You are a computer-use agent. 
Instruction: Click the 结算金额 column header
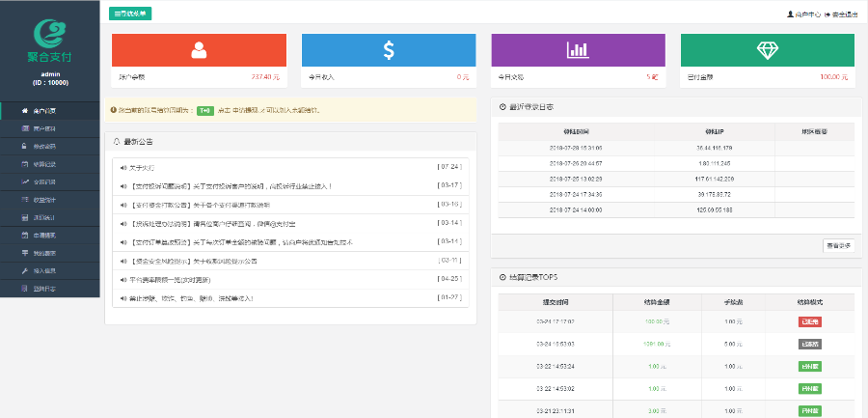click(657, 302)
